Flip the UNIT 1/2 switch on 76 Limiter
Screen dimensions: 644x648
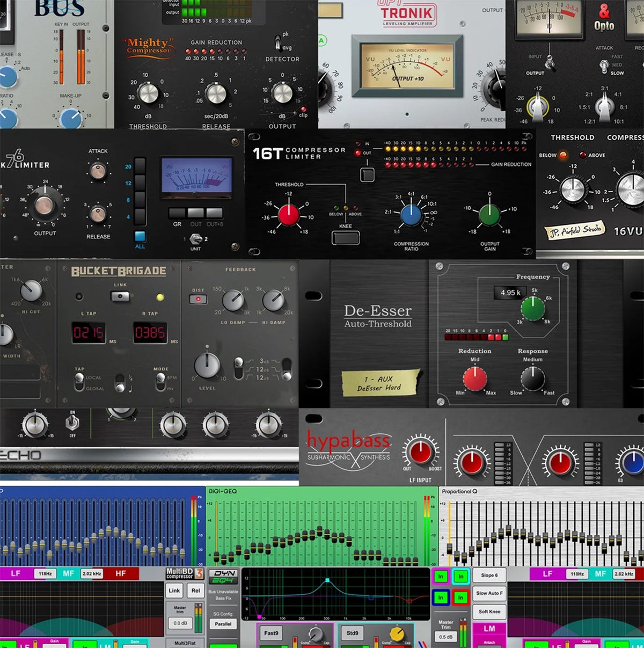[x=195, y=239]
